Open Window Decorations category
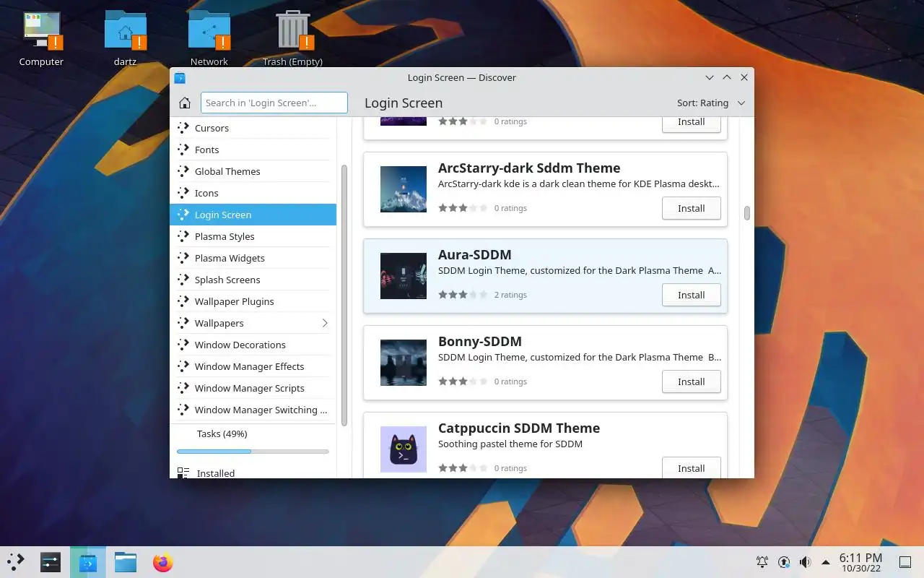Image resolution: width=924 pixels, height=578 pixels. (253, 345)
